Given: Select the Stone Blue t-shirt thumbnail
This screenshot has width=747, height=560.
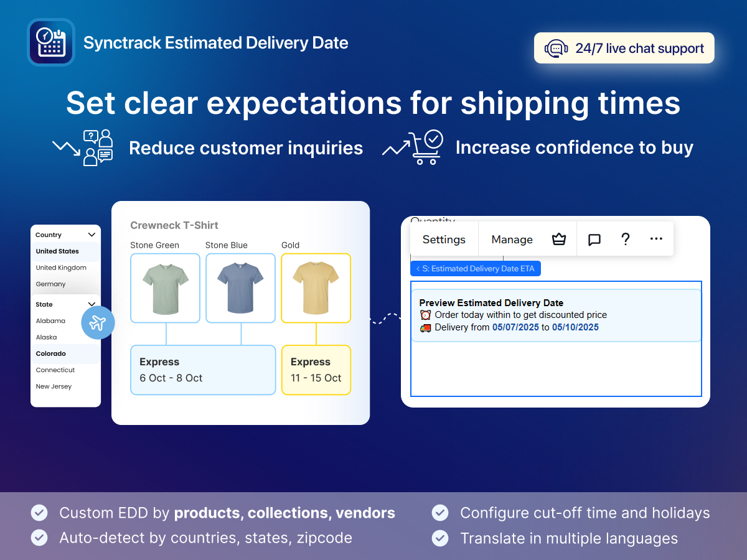Looking at the screenshot, I should click(240, 288).
